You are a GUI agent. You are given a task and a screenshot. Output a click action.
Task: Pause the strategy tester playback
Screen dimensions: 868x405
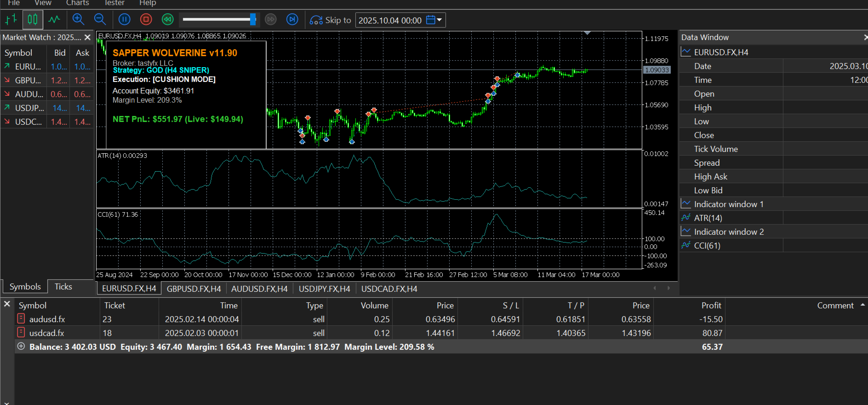click(124, 19)
